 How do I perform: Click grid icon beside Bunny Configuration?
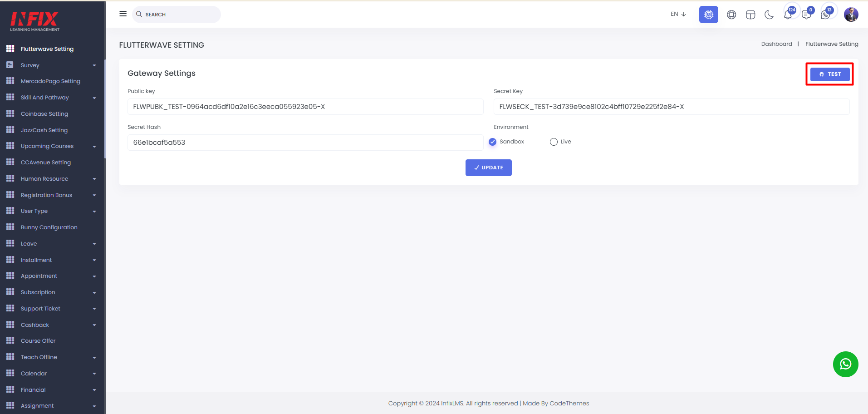(10, 227)
